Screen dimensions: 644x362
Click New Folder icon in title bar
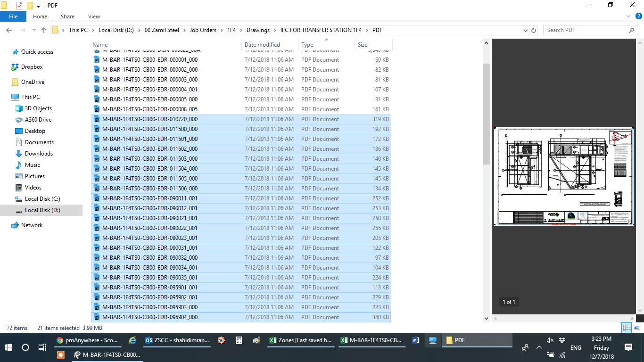(30, 6)
